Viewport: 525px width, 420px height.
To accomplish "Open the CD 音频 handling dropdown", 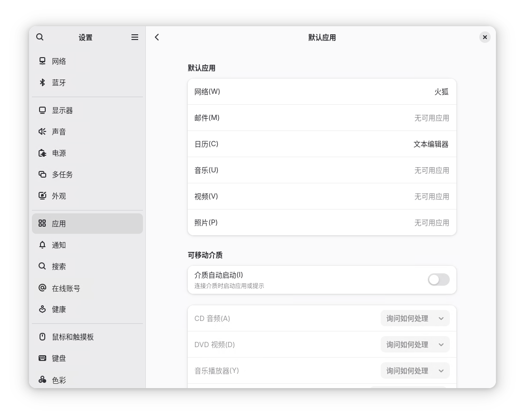I will 415,318.
